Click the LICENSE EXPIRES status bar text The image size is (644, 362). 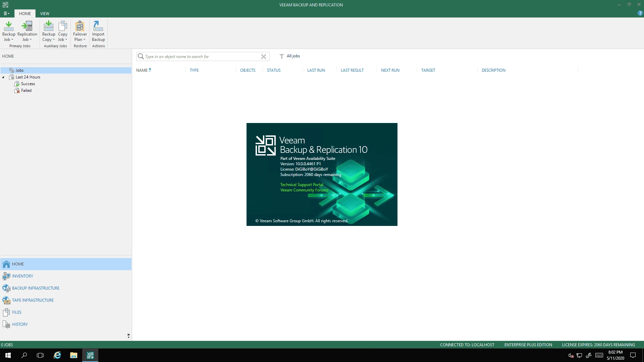(598, 345)
